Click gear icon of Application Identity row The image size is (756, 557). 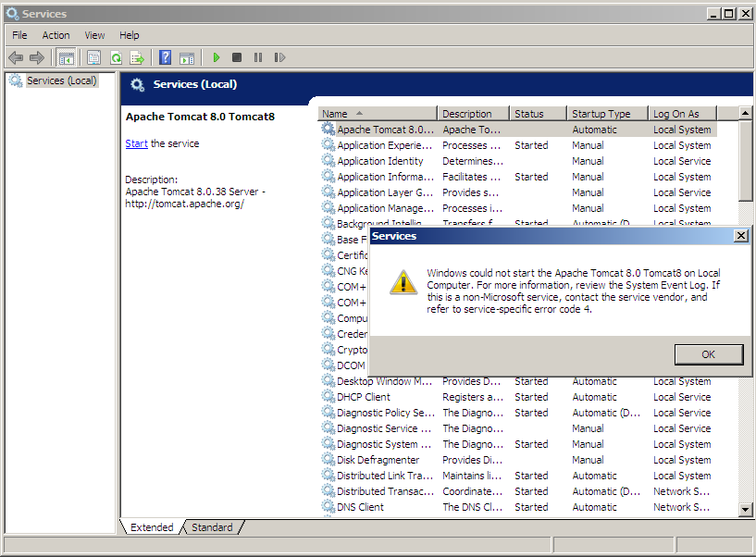[328, 161]
